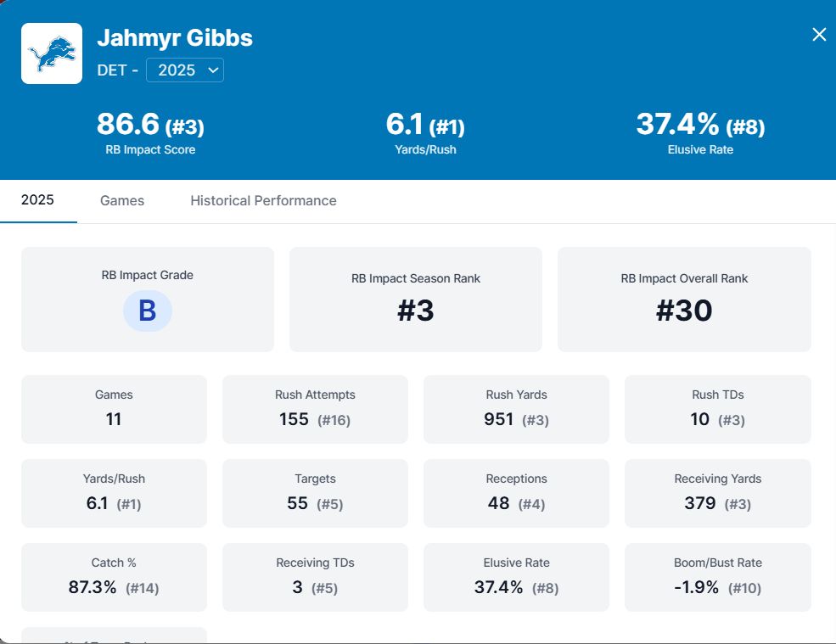Click the Rush Attempts stat card
This screenshot has width=836, height=644.
coord(315,409)
